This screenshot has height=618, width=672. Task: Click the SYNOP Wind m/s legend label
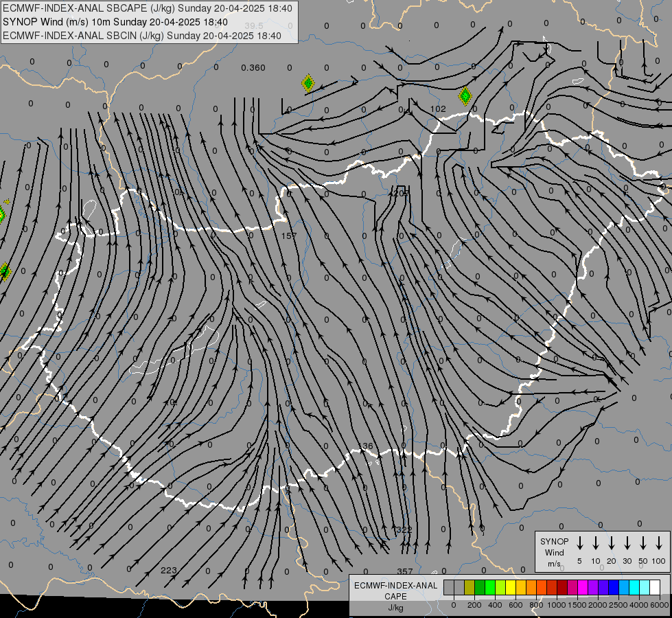[x=554, y=552]
